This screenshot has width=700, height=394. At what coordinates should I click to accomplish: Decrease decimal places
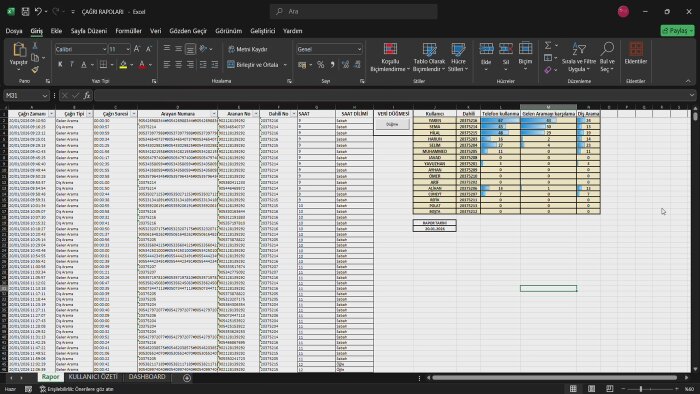pos(357,65)
